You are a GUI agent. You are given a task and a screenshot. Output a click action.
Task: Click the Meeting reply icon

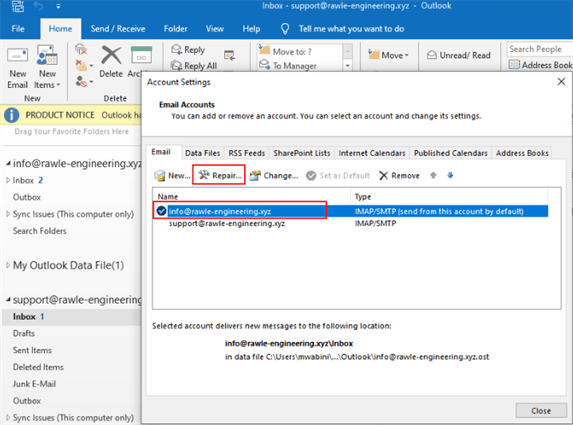(229, 55)
